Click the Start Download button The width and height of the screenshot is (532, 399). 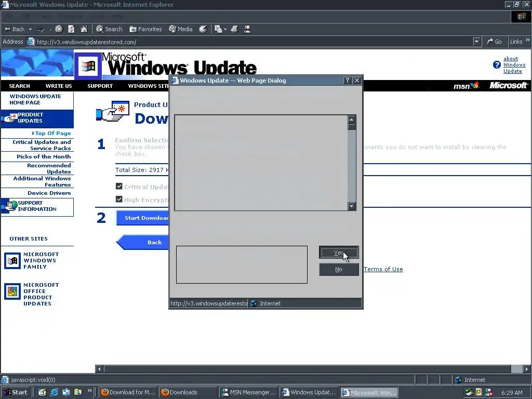tap(142, 218)
